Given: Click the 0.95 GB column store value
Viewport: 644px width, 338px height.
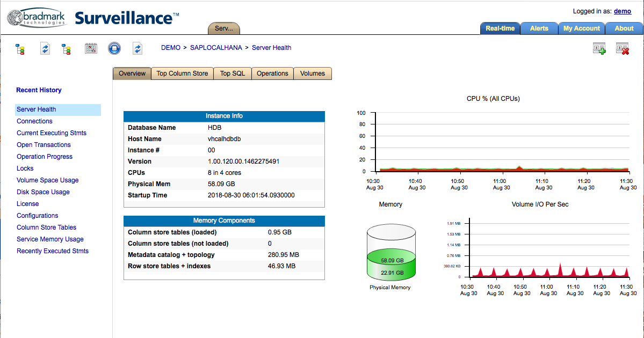Looking at the screenshot, I should click(x=280, y=232).
